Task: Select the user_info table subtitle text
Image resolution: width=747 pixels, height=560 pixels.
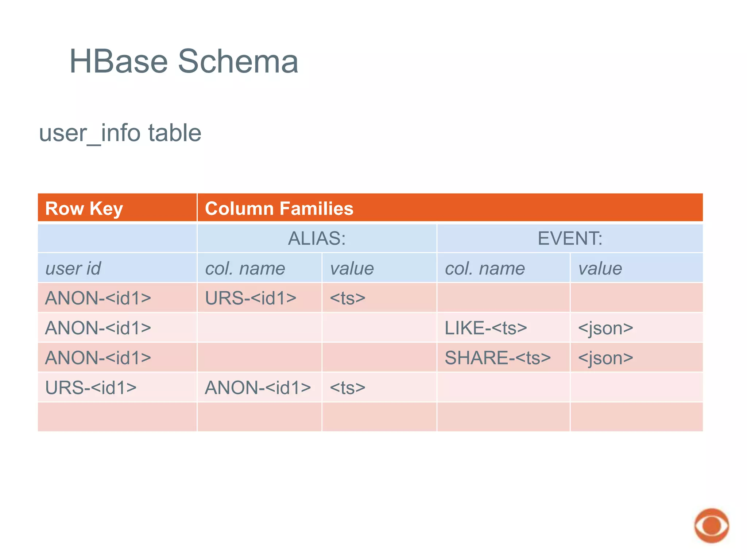Action: coord(120,133)
